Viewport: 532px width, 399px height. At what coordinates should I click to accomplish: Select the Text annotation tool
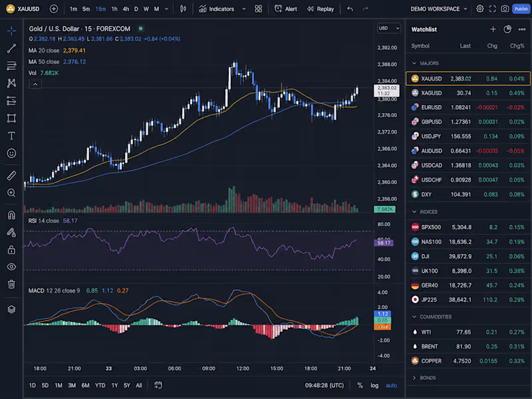[11, 136]
